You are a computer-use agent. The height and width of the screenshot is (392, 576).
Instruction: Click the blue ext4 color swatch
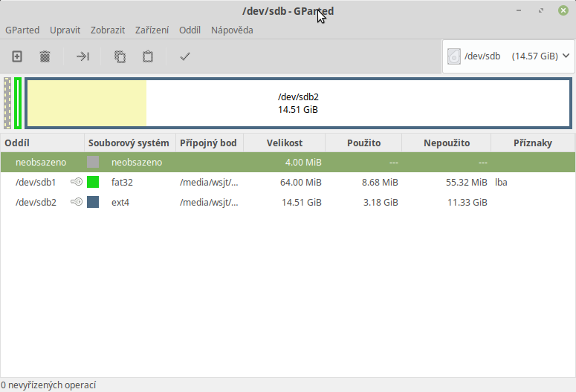tap(93, 202)
